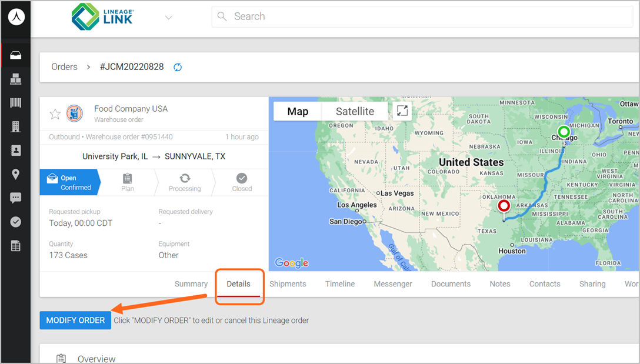This screenshot has width=640, height=364.
Task: Click into the Search field
Action: (422, 16)
